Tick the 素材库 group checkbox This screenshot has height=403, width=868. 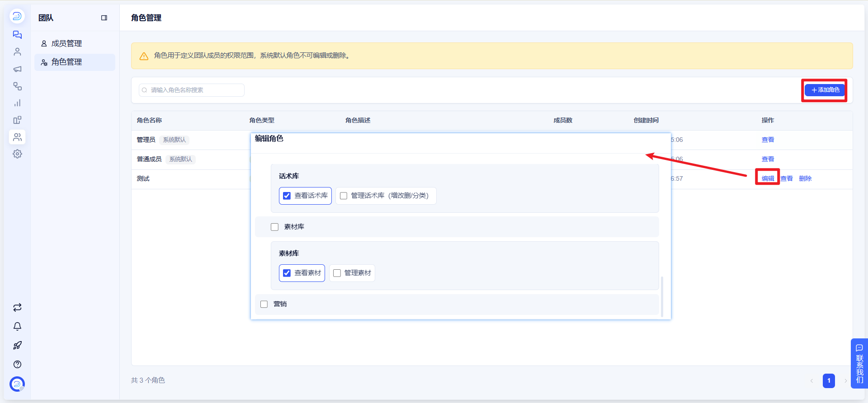[274, 227]
